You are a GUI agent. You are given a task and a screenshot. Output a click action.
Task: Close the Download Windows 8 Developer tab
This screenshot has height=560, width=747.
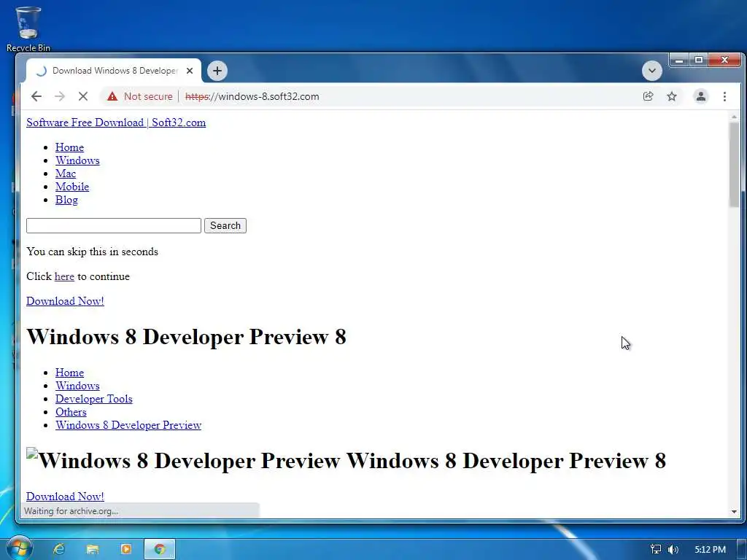[190, 71]
